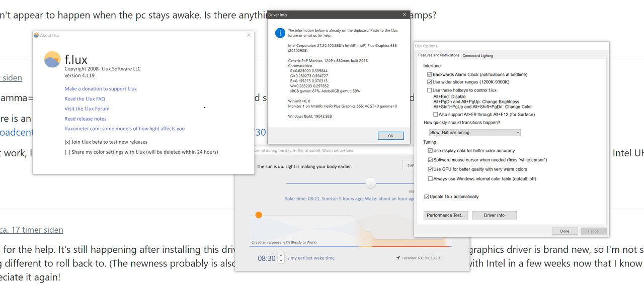Image resolution: width=644 pixels, height=288 pixels.
Task: Click 'The sun is up' status message
Action: coord(304,166)
